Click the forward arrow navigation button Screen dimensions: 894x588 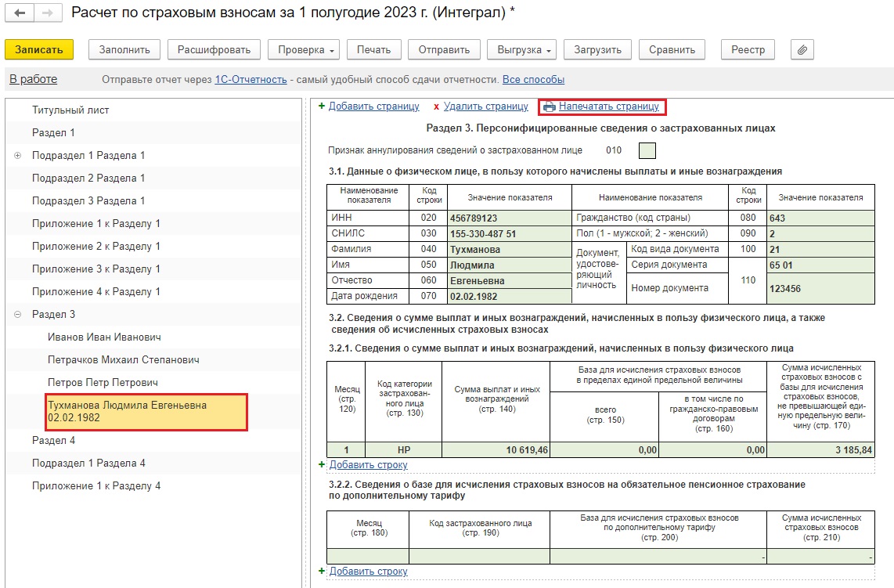[48, 13]
